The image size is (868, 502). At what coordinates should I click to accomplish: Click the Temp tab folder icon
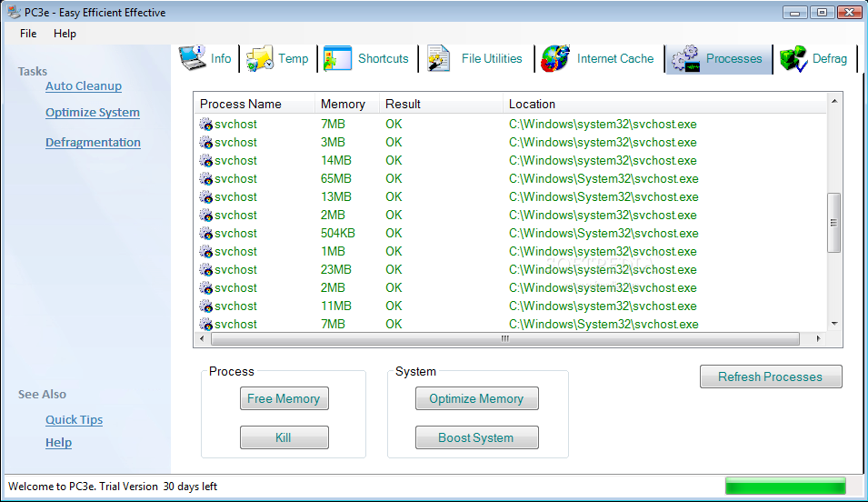pos(260,58)
